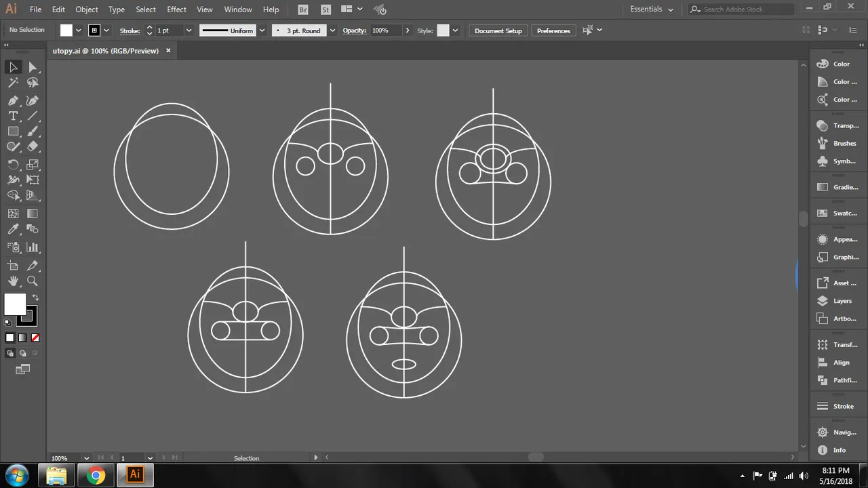Set paint mode to Gradient
The image size is (868, 488).
pyautogui.click(x=22, y=338)
